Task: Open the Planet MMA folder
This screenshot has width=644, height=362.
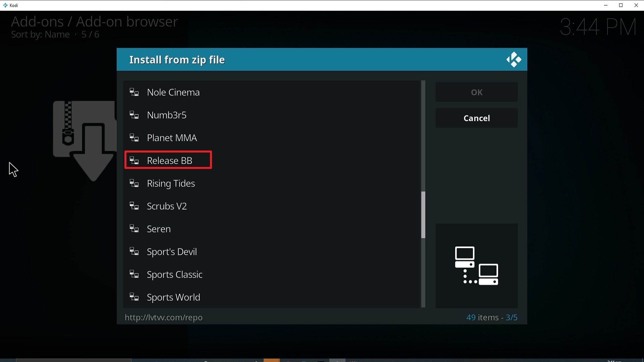Action: (x=272, y=138)
